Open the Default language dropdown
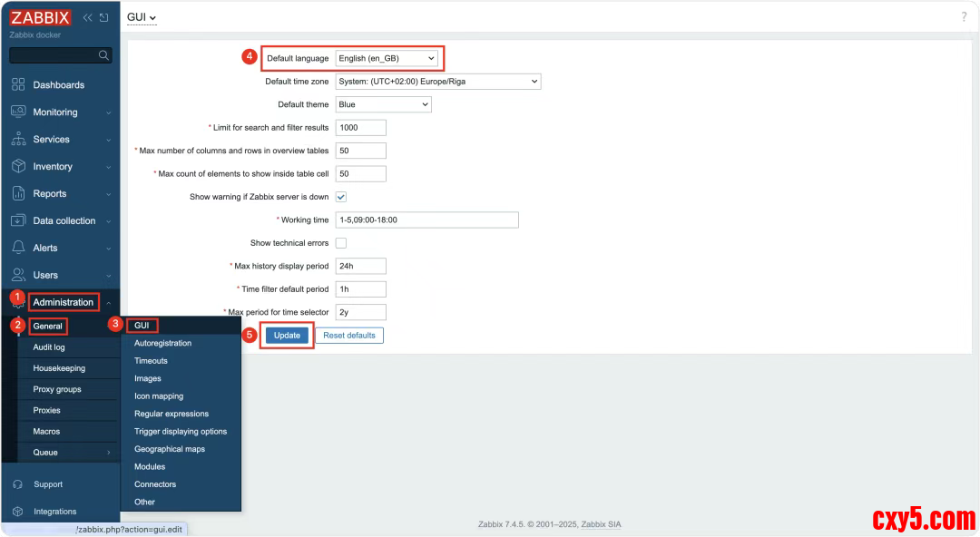This screenshot has height=537, width=980. click(387, 58)
